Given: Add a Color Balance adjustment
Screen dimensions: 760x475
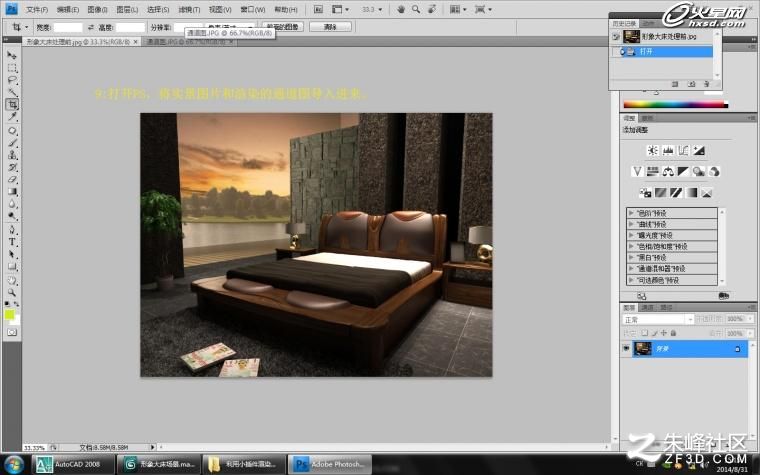Looking at the screenshot, I should pyautogui.click(x=668, y=172).
